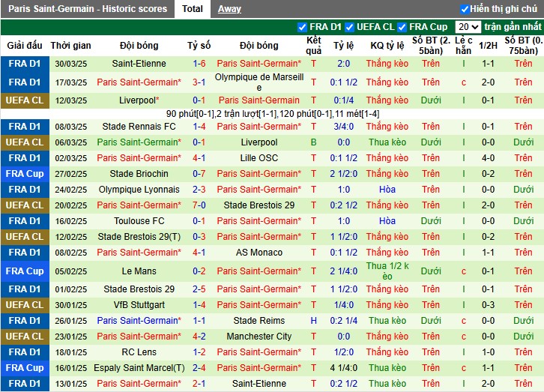
Task: Open the Olympique Lyonnais team link
Action: pyautogui.click(x=139, y=190)
